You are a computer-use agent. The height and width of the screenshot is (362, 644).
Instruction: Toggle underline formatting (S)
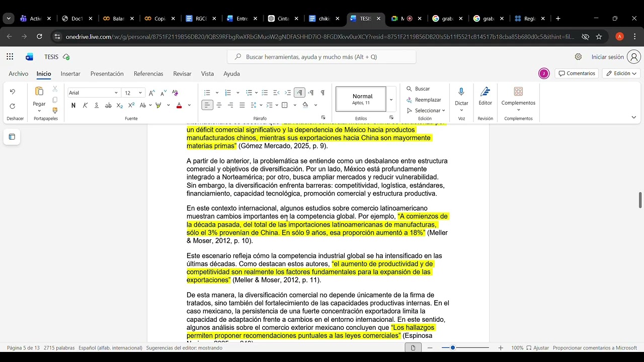pos(97,105)
